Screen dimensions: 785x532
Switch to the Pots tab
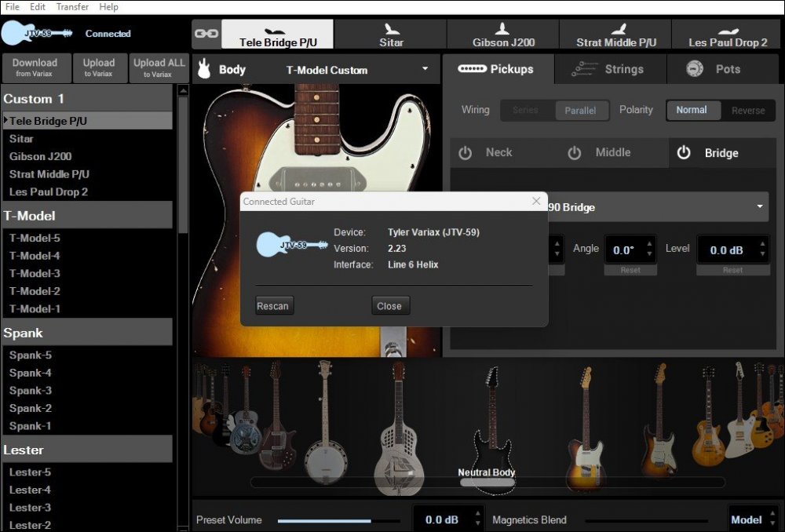pyautogui.click(x=723, y=69)
